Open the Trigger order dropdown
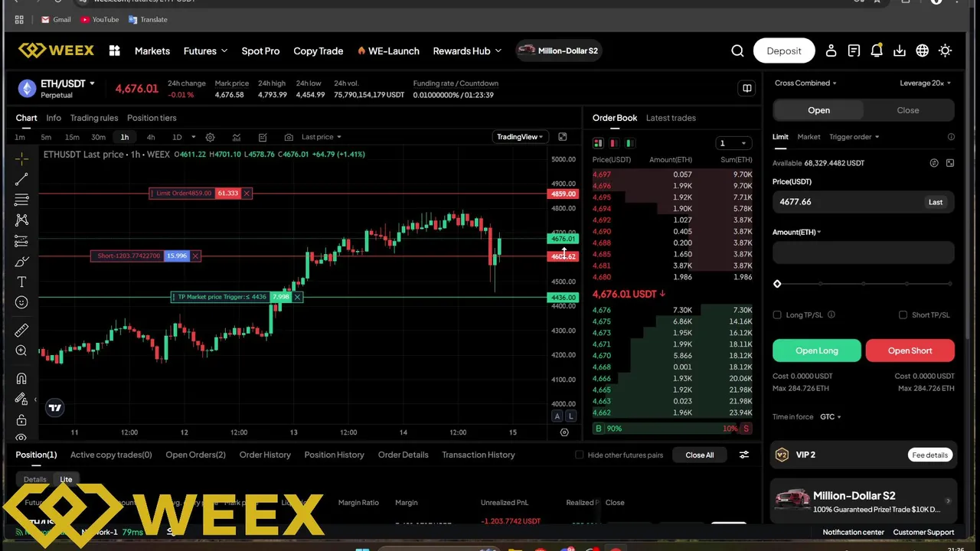The height and width of the screenshot is (551, 980). pyautogui.click(x=854, y=137)
